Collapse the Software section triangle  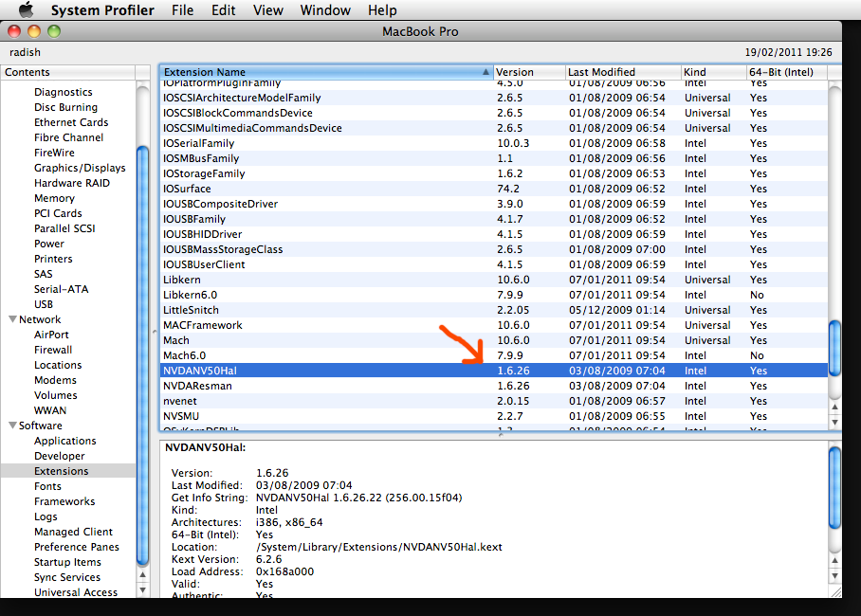coord(12,425)
